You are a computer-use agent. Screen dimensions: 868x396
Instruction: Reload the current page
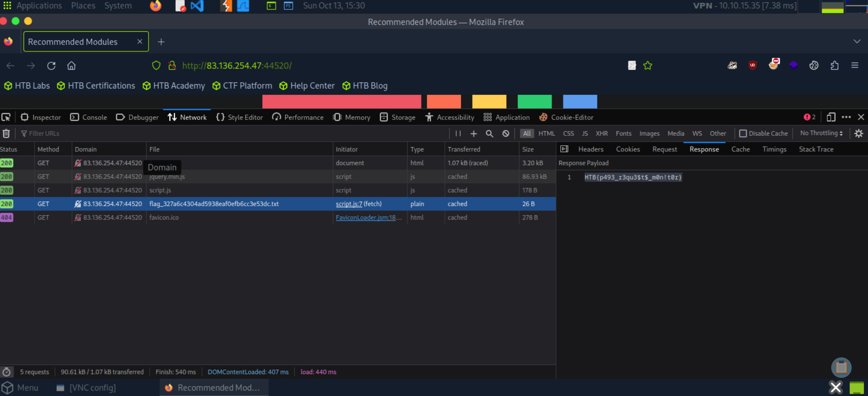[x=51, y=66]
